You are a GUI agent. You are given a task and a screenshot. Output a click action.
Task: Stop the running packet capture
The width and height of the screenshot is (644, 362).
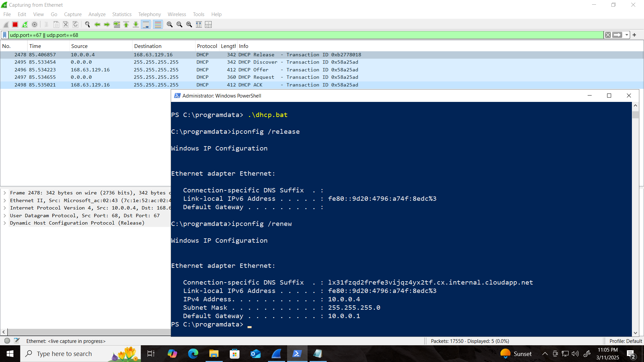pyautogui.click(x=15, y=24)
